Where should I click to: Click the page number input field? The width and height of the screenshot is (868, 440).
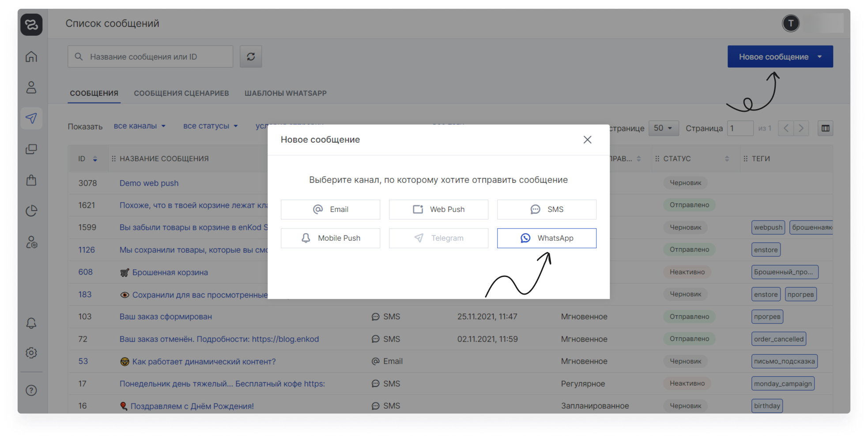(740, 128)
